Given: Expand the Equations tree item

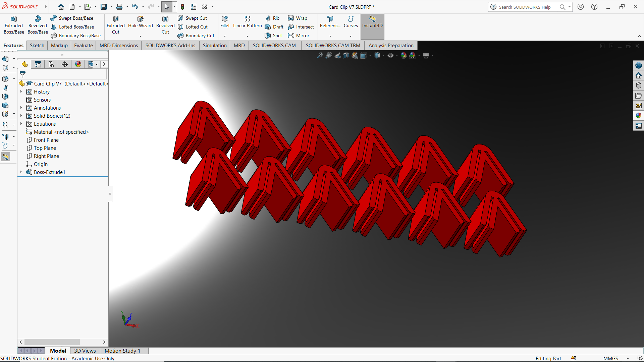Looking at the screenshot, I should point(21,124).
